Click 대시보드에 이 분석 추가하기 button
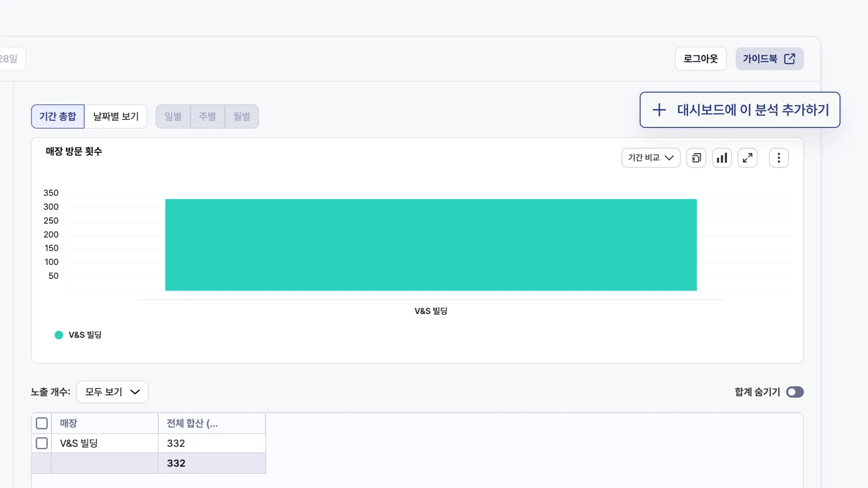 tap(753, 110)
